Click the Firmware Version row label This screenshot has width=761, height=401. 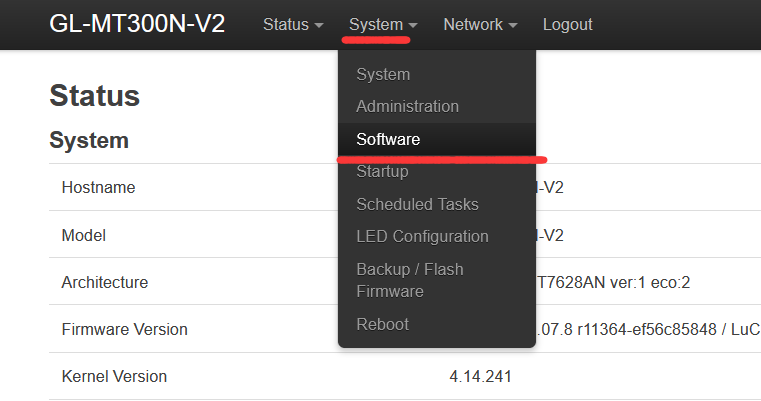point(124,329)
